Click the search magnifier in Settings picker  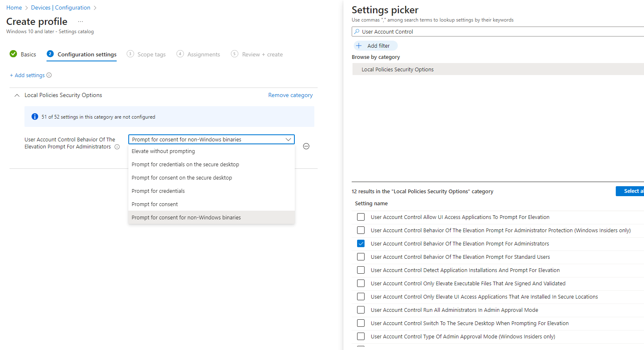tap(358, 32)
